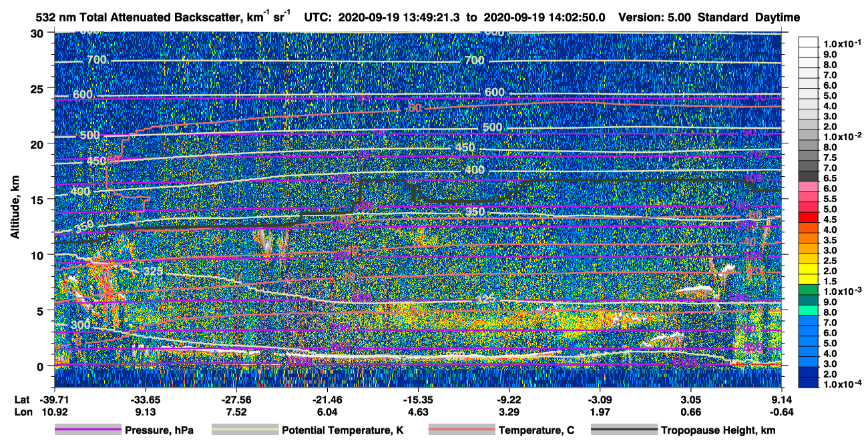868x445 pixels.
Task: Click latitude value -3.09
Action: pyautogui.click(x=600, y=399)
